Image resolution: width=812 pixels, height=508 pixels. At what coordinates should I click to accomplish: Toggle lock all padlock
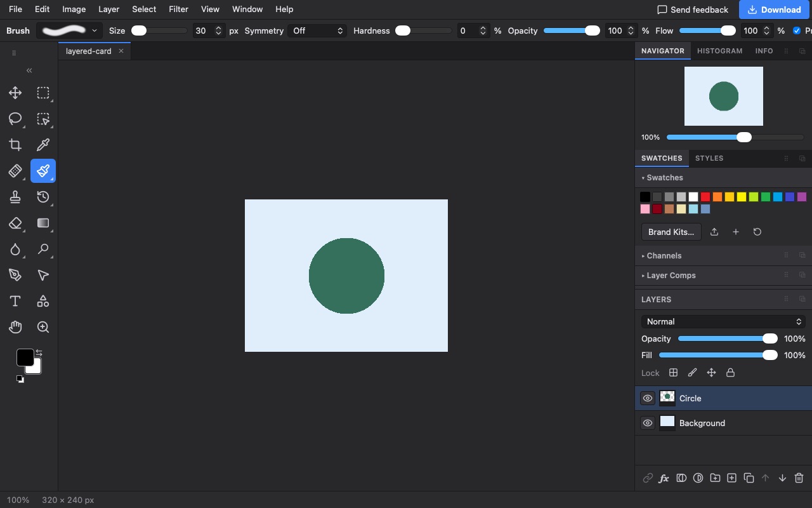[x=731, y=373]
